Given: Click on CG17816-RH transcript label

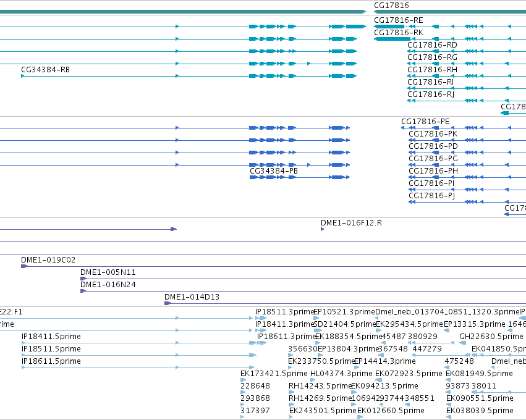Looking at the screenshot, I should click(x=432, y=70).
